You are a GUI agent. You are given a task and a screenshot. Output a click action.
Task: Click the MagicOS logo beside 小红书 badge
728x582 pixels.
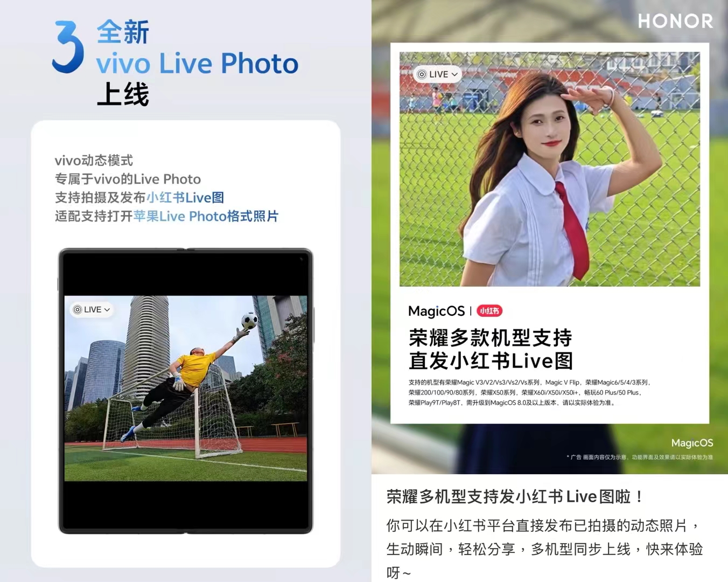(x=436, y=311)
